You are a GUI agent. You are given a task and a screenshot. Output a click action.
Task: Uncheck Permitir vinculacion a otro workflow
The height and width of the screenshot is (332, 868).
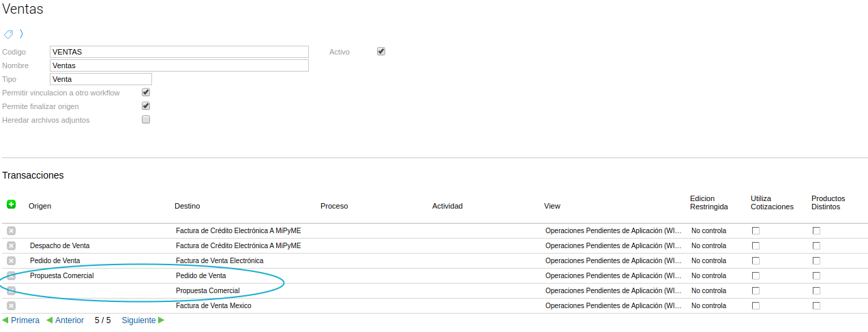click(146, 92)
